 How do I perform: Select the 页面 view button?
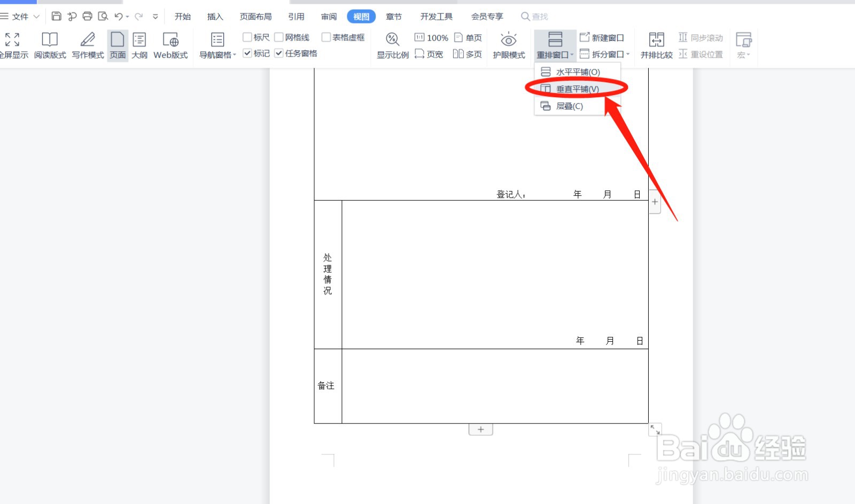click(x=118, y=45)
